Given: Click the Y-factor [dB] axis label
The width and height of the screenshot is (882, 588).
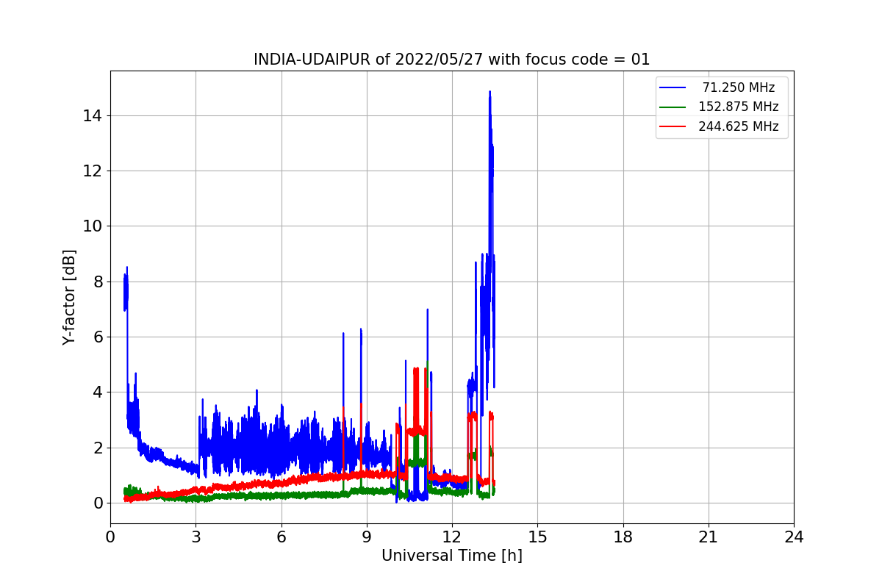Looking at the screenshot, I should (x=69, y=297).
